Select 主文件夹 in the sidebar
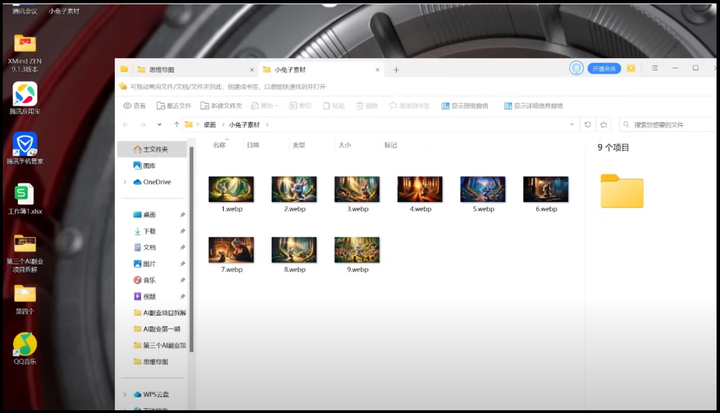Viewport: 720px width, 413px height. point(152,149)
